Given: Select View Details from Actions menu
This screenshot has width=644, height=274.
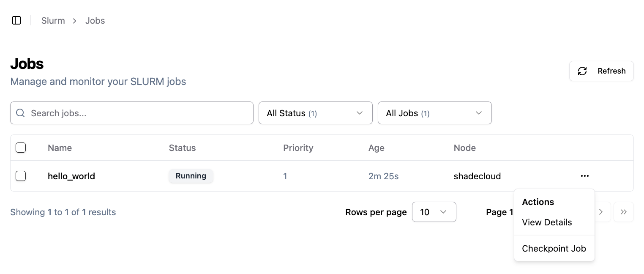Looking at the screenshot, I should pyautogui.click(x=547, y=222).
